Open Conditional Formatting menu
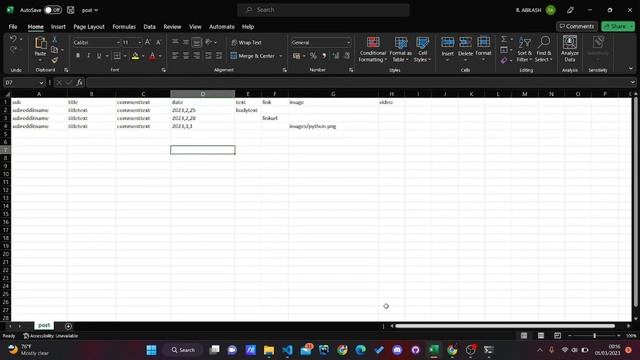Screen dimensions: 640x360 (x=372, y=49)
